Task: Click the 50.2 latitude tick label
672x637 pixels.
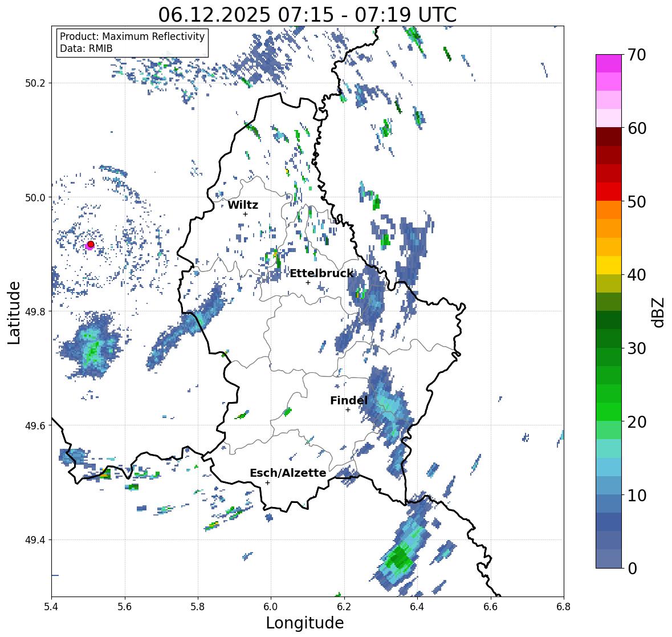Action: tap(35, 83)
